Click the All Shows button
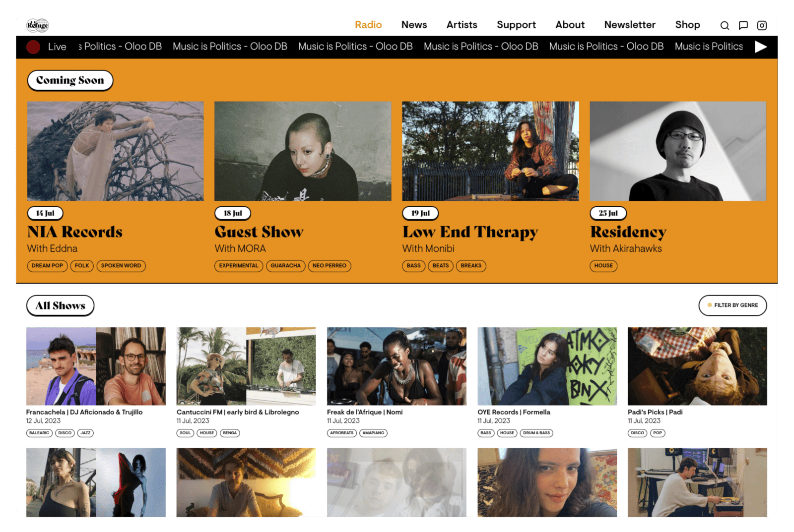The width and height of the screenshot is (794, 532). pos(60,305)
